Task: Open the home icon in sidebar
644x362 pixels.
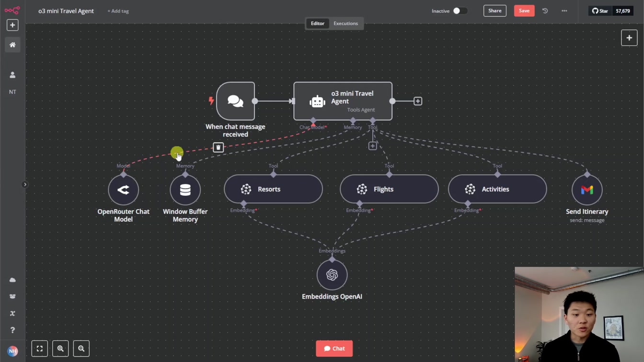Action: (12, 45)
